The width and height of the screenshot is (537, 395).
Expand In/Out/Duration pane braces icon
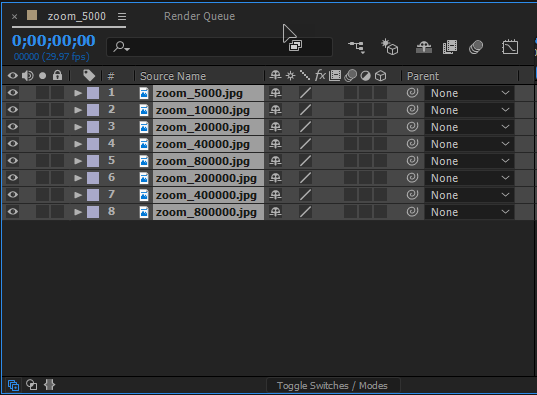pyautogui.click(x=49, y=385)
